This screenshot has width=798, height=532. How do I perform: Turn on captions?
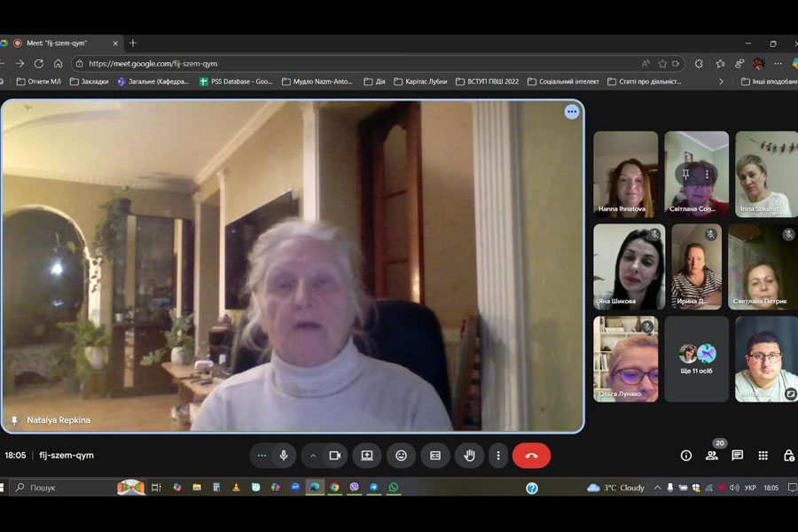[435, 456]
